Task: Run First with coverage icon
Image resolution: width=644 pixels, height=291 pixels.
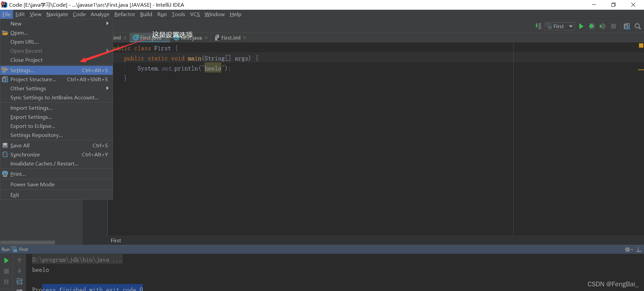Action: (603, 26)
